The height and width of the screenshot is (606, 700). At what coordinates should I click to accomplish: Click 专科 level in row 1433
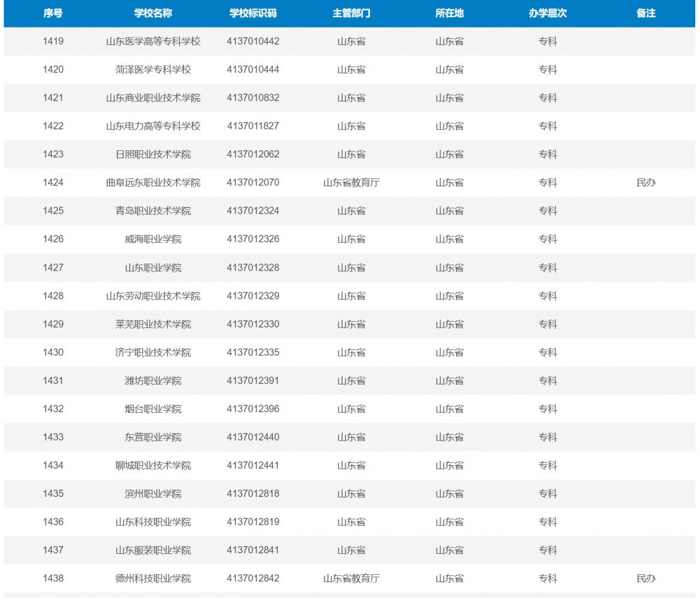click(x=548, y=437)
